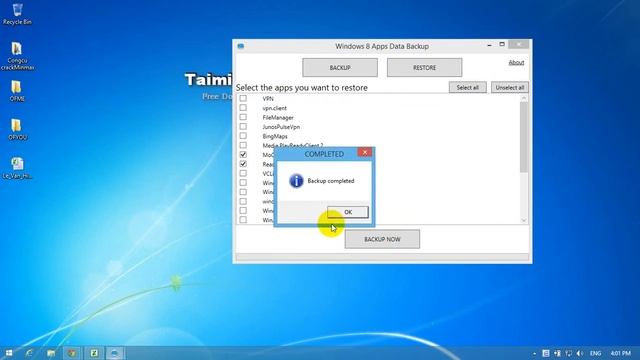Click the backup app's active taskbar button

pyautogui.click(x=115, y=353)
